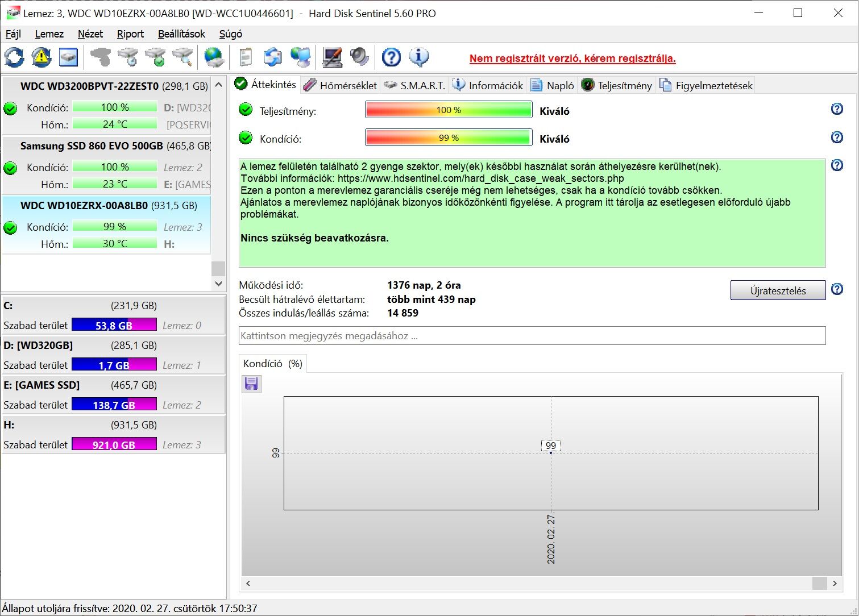
Task: Open the Riport menu
Action: (130, 34)
